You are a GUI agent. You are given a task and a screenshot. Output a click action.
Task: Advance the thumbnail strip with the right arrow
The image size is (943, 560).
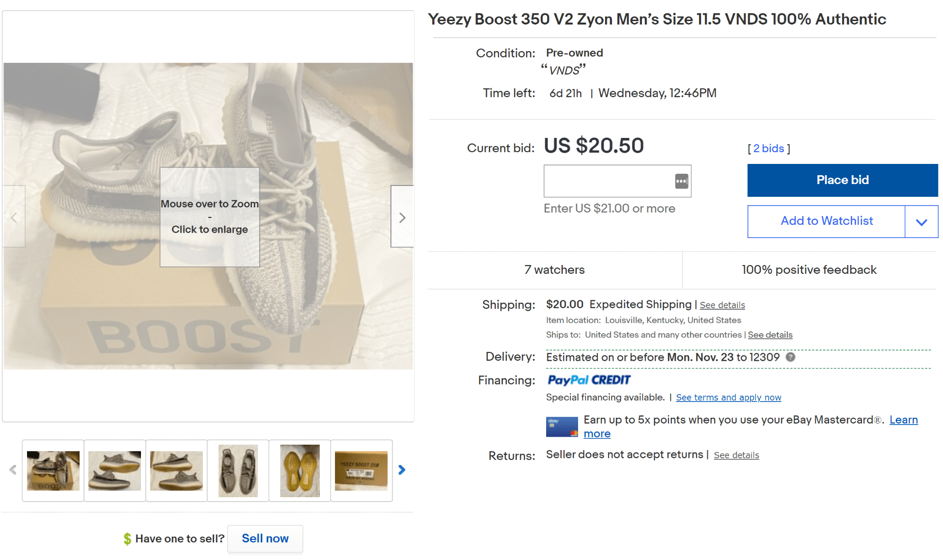coord(402,470)
